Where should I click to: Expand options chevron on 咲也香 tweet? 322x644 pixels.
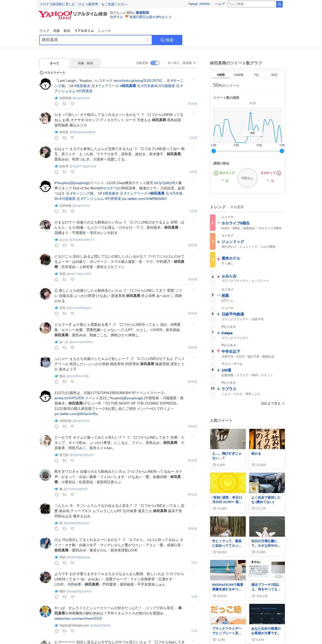click(x=193, y=113)
